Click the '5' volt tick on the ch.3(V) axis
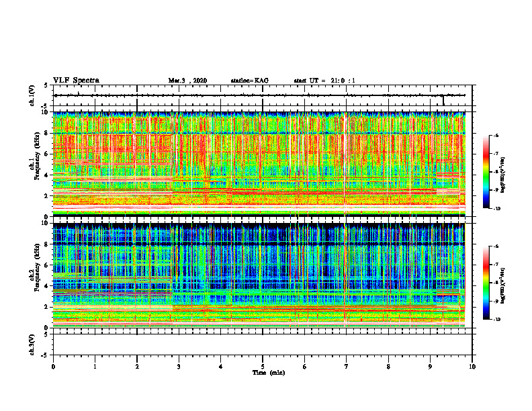Image resolution: width=532 pixels, height=411 pixels. click(46, 334)
